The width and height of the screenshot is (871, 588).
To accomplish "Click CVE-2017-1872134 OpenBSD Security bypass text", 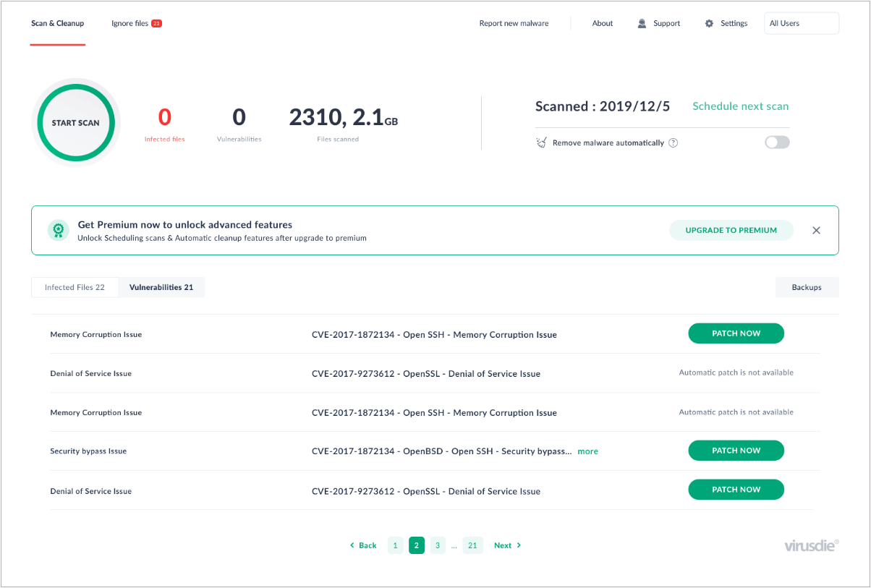I will pos(441,451).
